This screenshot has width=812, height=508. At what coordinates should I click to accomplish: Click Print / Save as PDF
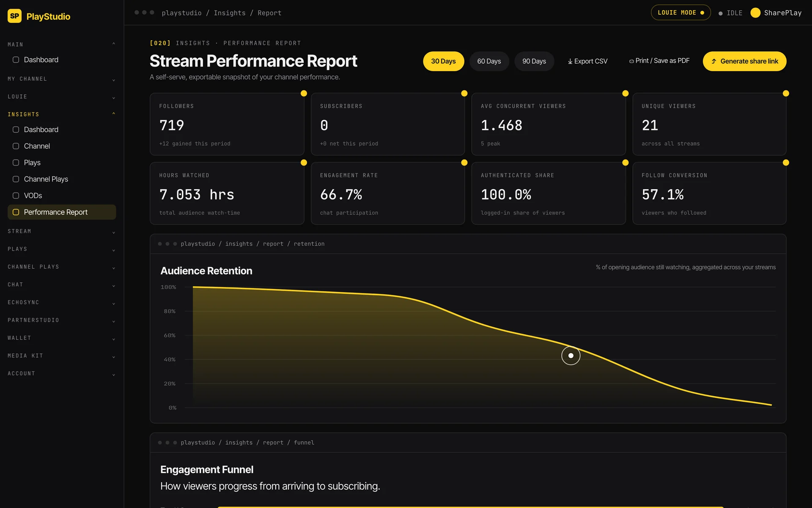click(x=659, y=61)
